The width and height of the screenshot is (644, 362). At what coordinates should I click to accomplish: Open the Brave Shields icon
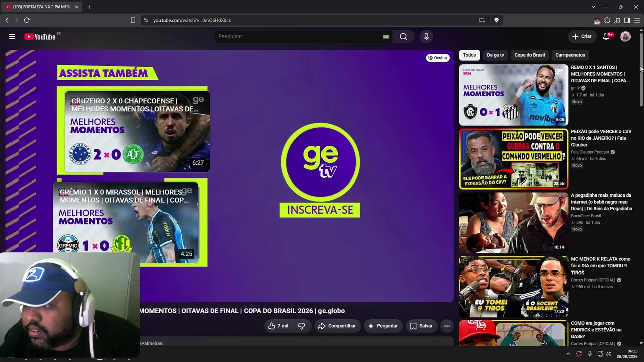[x=496, y=20]
